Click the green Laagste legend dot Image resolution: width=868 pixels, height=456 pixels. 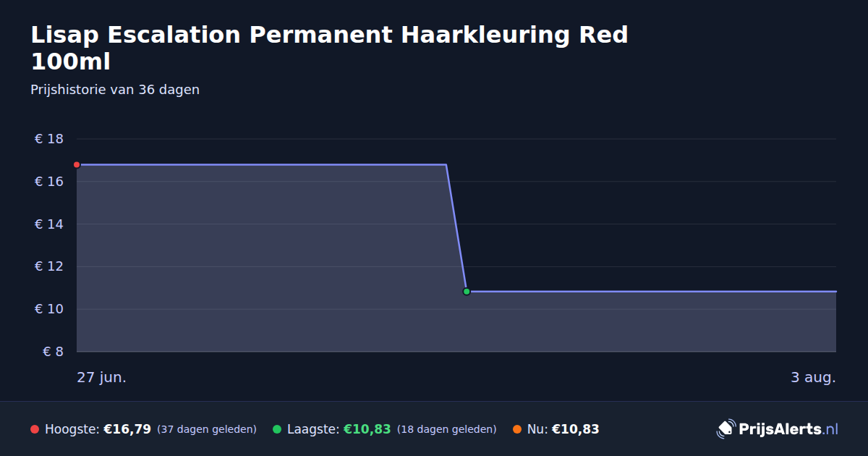(x=277, y=429)
